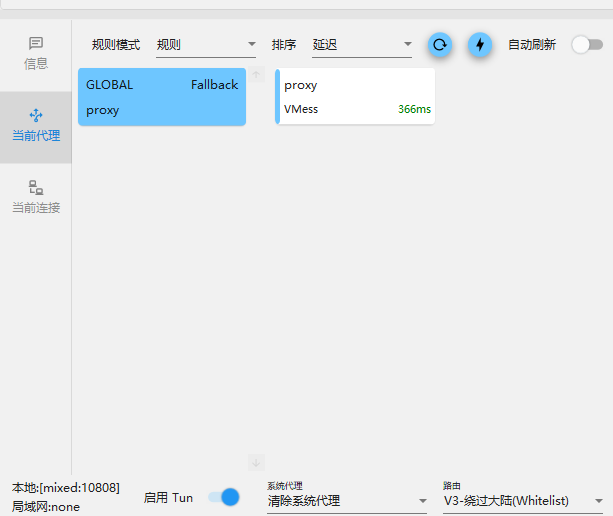The height and width of the screenshot is (516, 613).
Task: Run latency test with lightning bolt icon
Action: 480,45
